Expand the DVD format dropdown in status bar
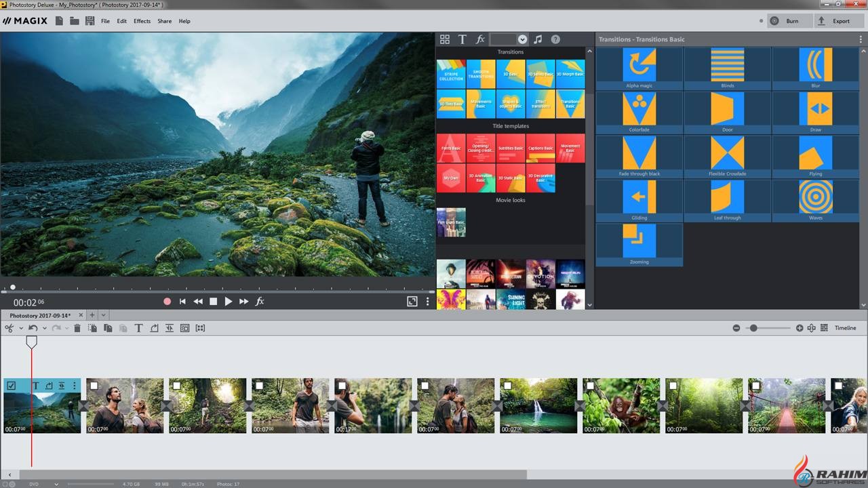The image size is (868, 488). (x=56, y=484)
